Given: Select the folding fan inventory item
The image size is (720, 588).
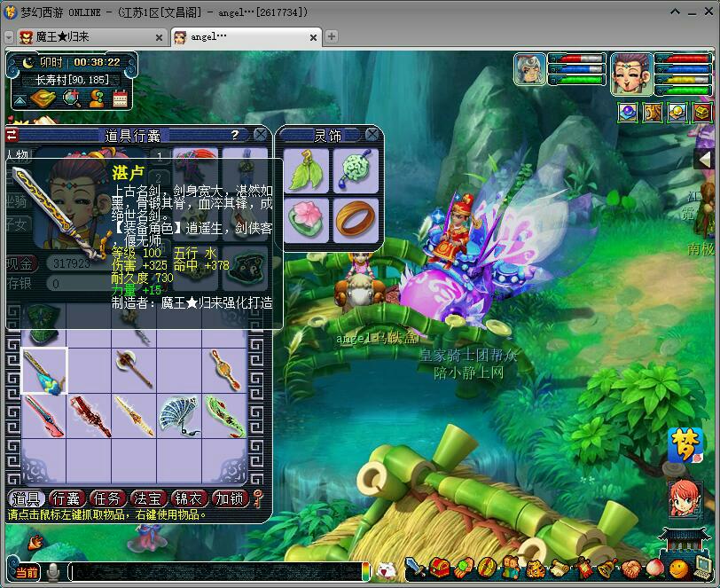Looking at the screenshot, I should click(x=179, y=416).
